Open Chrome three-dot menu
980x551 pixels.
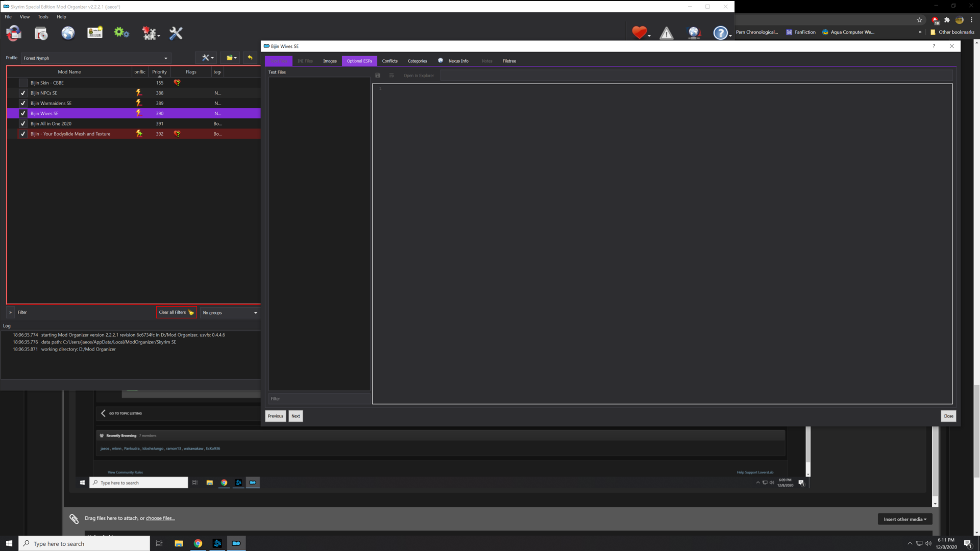(x=972, y=20)
